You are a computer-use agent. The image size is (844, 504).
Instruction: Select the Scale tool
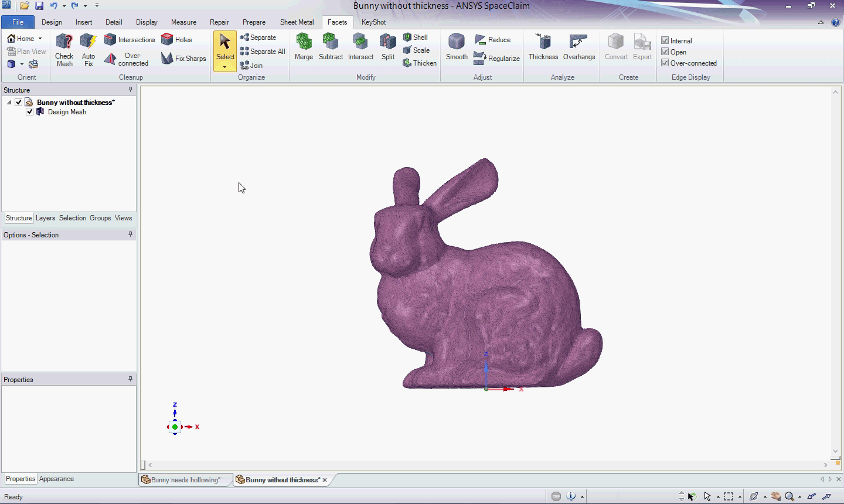416,50
